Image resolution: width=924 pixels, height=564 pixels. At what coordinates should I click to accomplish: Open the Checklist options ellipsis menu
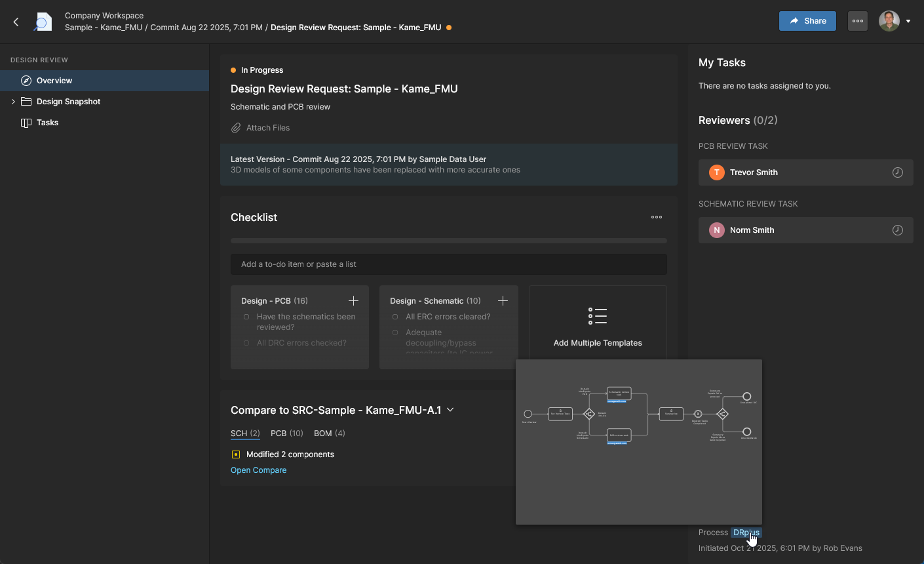(656, 217)
